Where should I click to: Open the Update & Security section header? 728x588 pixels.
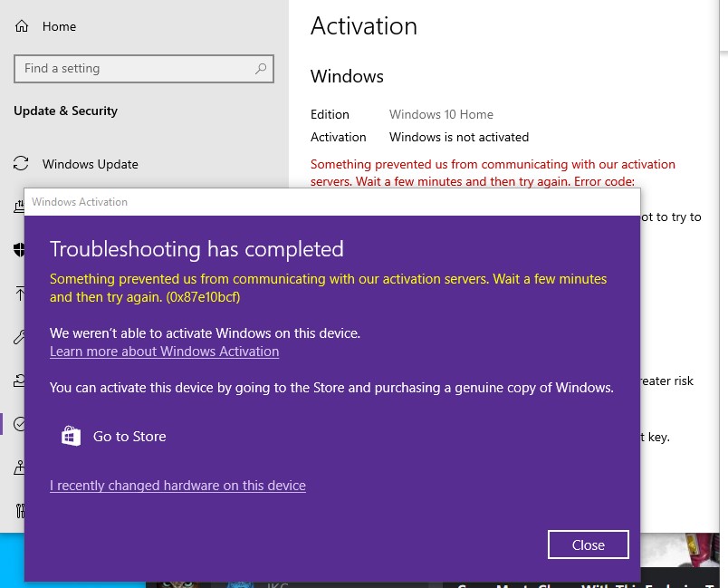tap(66, 111)
